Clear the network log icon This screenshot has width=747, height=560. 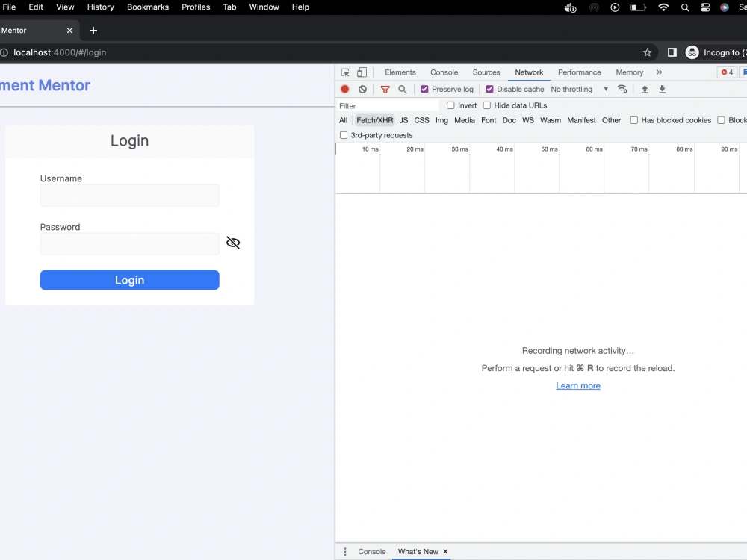pyautogui.click(x=362, y=89)
